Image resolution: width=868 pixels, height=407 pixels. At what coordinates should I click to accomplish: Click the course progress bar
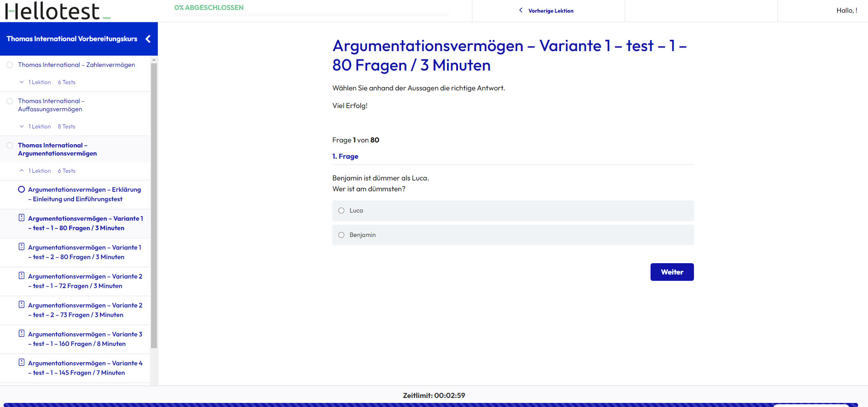[x=312, y=15]
